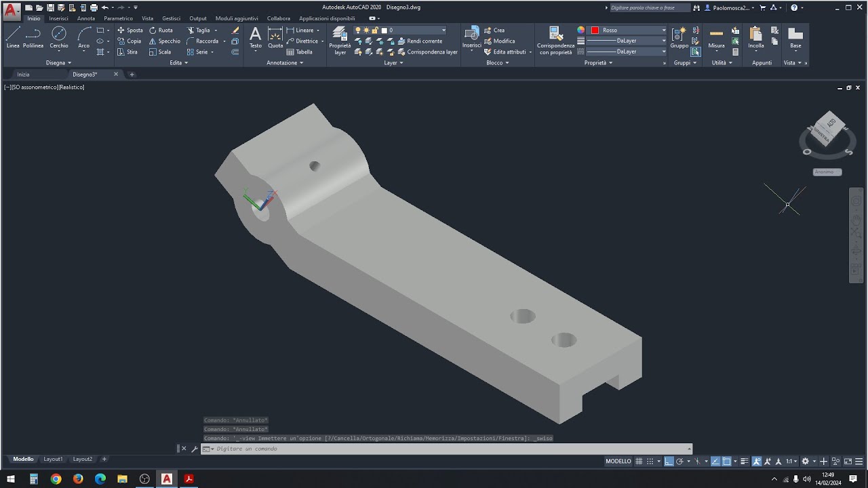
Task: Activate the Scala scale tool
Action: [160, 52]
